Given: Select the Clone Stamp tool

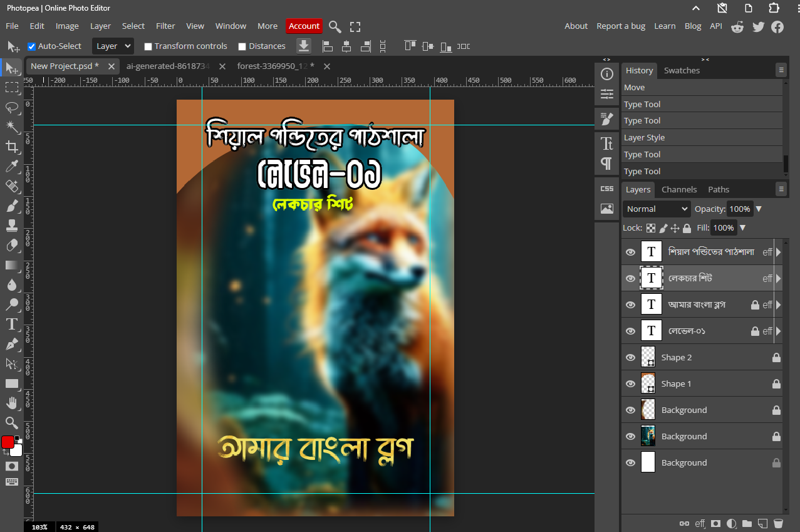Looking at the screenshot, I should point(12,226).
